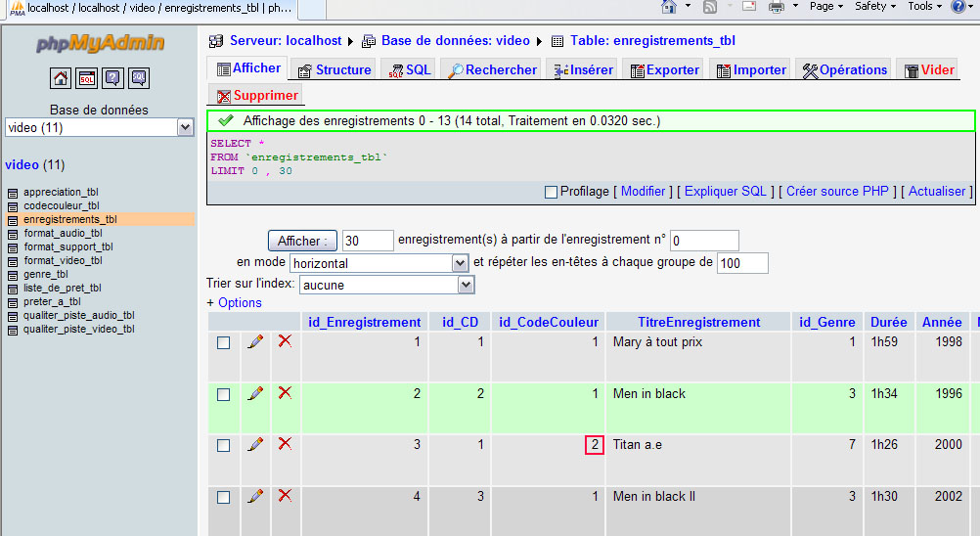Screen dimensions: 980x536
Task: Open the SQL query window icon
Action: point(87,78)
